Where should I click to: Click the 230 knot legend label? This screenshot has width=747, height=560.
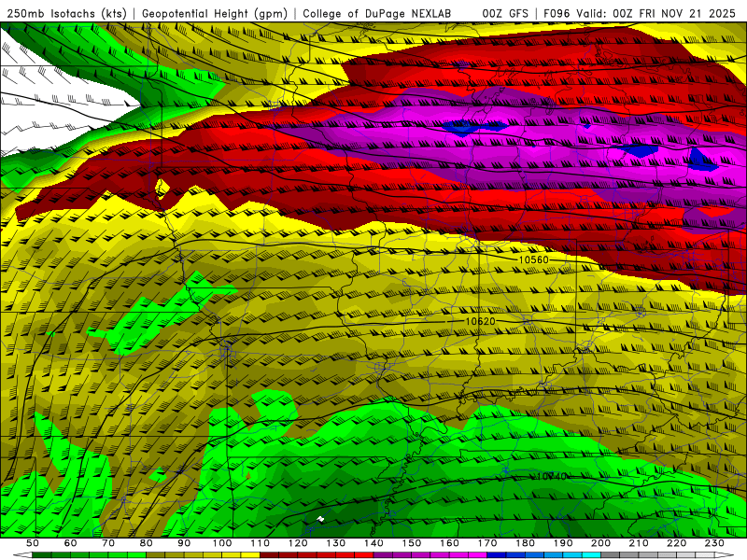tap(714, 543)
